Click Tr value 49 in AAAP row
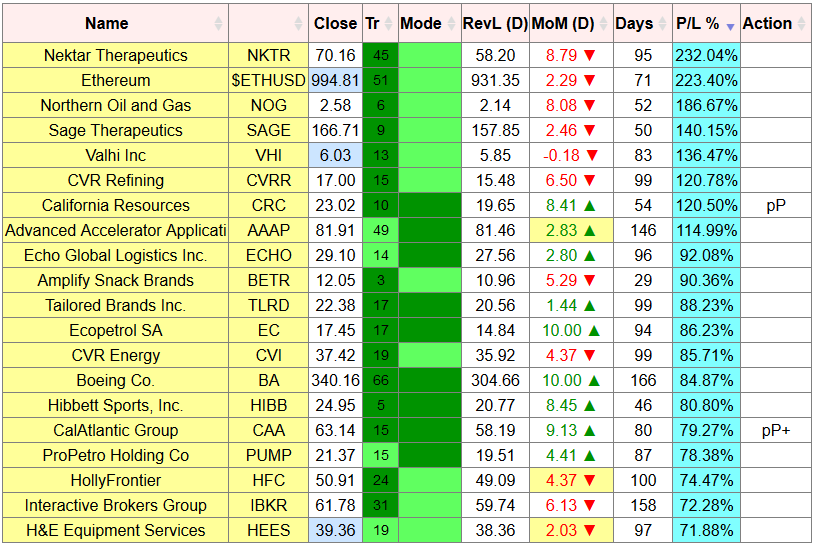This screenshot has width=815, height=545. pyautogui.click(x=380, y=231)
